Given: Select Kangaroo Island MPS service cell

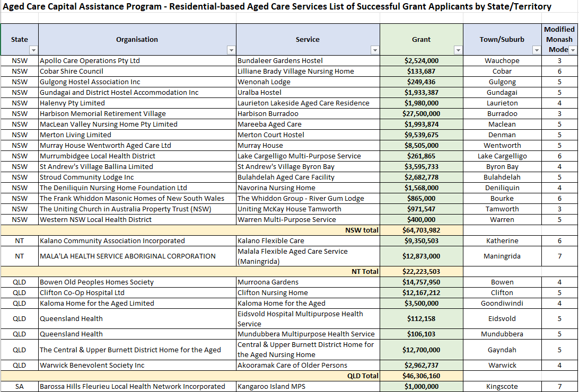Looking at the screenshot, I should coord(308,387).
